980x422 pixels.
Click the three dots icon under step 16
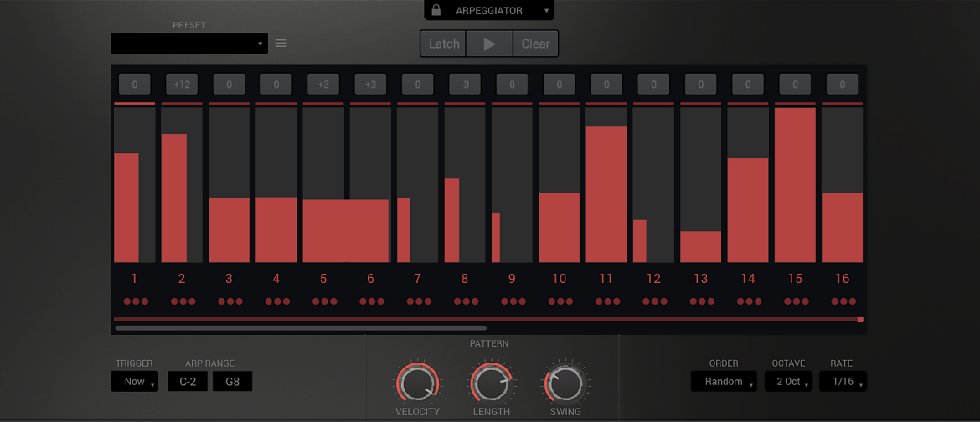click(x=843, y=301)
